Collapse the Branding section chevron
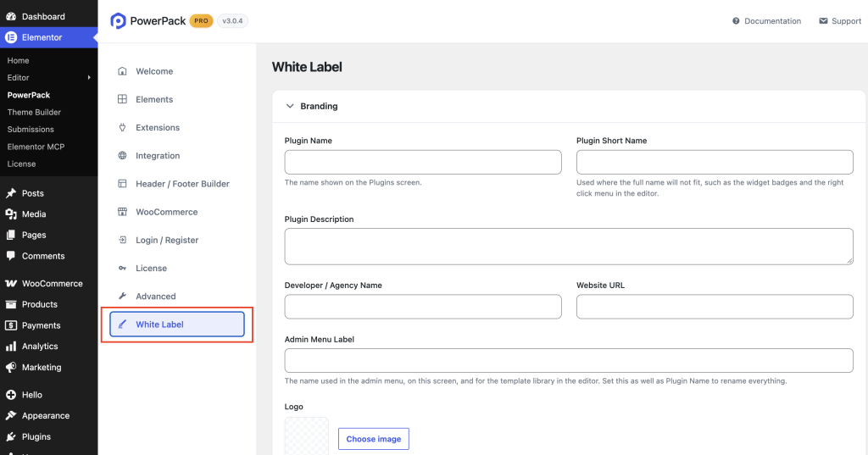This screenshot has height=455, width=868. pyautogui.click(x=290, y=106)
